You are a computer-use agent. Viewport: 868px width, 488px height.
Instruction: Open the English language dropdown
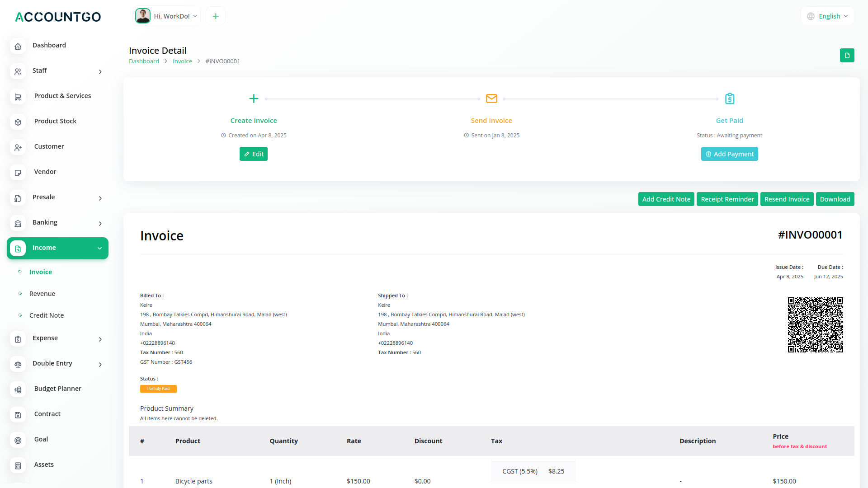click(828, 16)
